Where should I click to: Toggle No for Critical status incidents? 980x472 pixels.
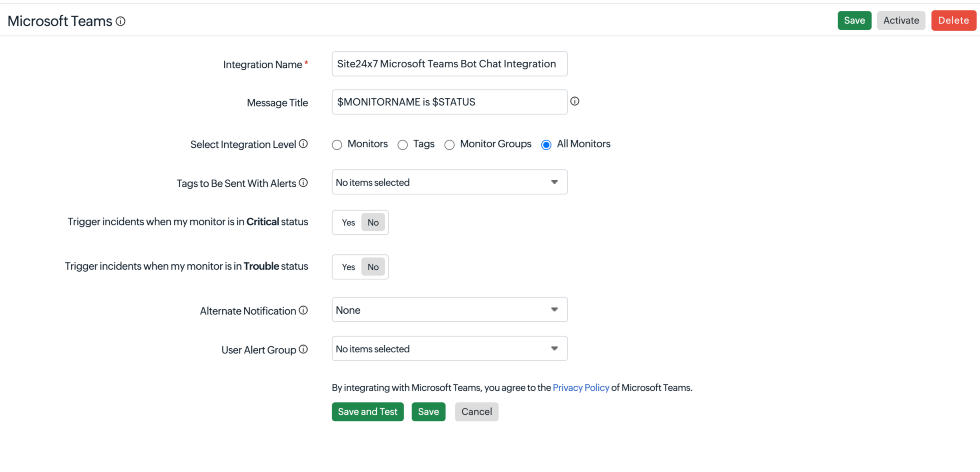373,222
